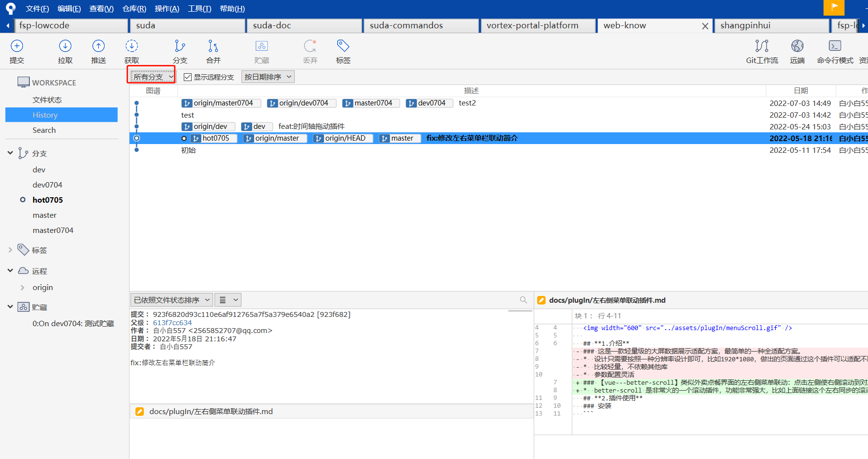Click the 推送 (Push) toolbar icon
868x459 pixels.
pos(98,46)
